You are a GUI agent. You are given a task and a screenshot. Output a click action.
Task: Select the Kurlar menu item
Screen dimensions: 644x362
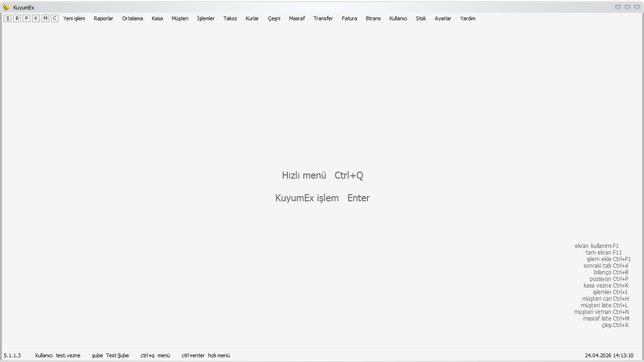[252, 18]
